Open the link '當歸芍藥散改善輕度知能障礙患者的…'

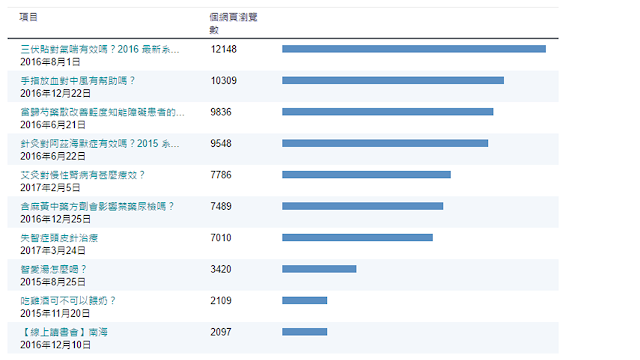coord(102,112)
